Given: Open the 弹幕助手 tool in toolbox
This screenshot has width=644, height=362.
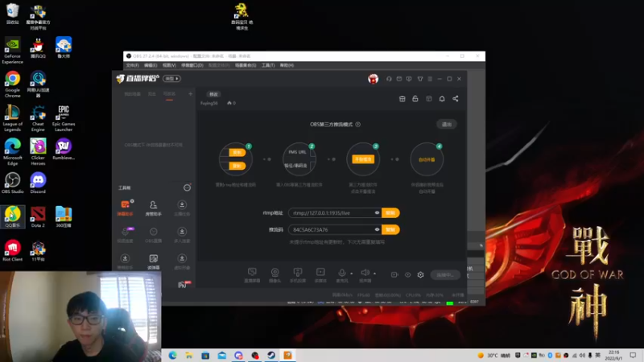Looking at the screenshot, I should click(126, 208).
